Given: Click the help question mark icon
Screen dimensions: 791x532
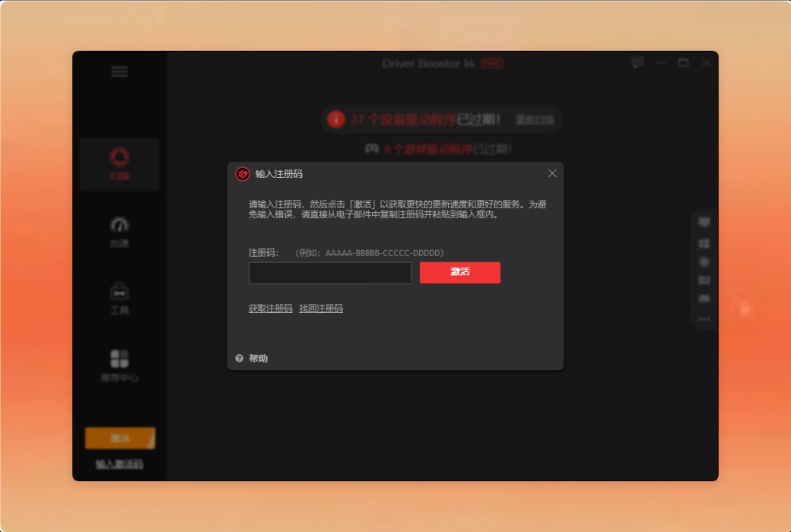Looking at the screenshot, I should 239,358.
